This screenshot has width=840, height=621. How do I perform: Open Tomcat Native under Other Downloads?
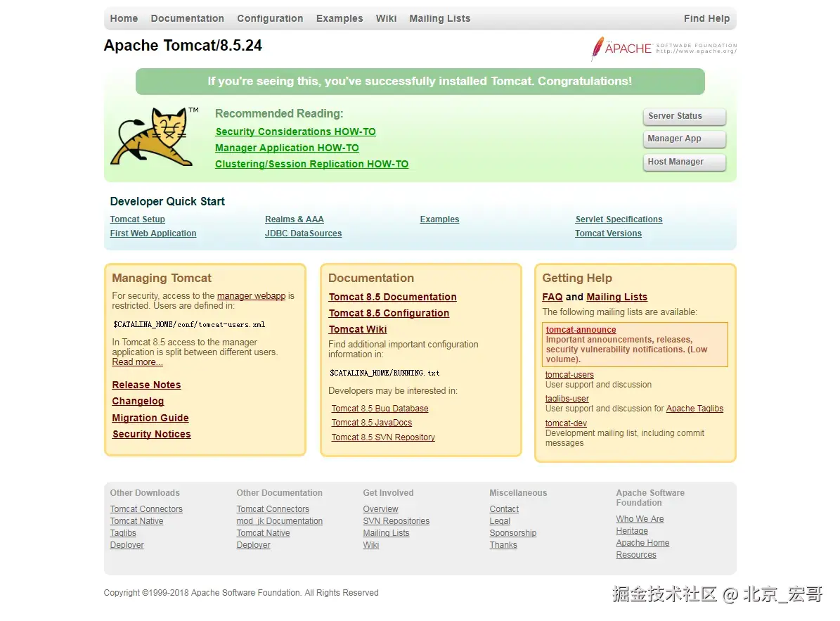tap(136, 521)
